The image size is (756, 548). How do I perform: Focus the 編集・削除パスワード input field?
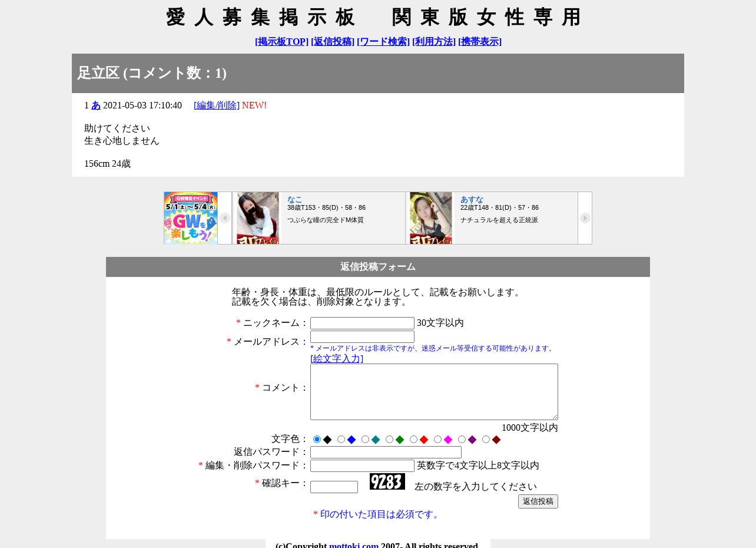(362, 466)
